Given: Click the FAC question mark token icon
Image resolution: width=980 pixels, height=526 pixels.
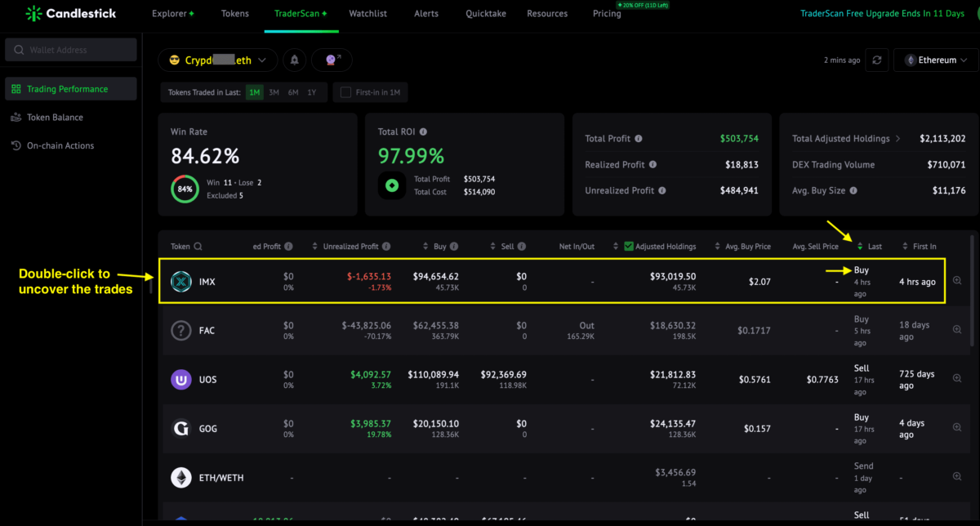Looking at the screenshot, I should (x=180, y=331).
